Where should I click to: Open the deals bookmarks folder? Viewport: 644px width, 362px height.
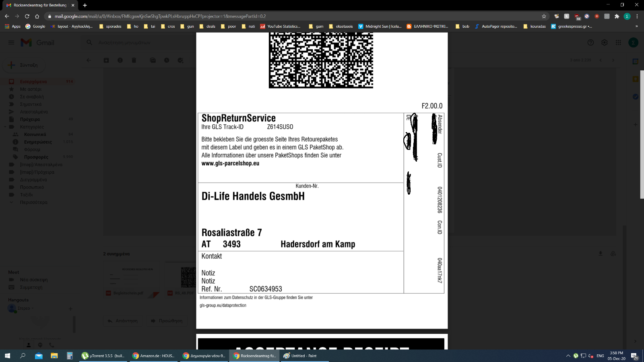tap(207, 26)
